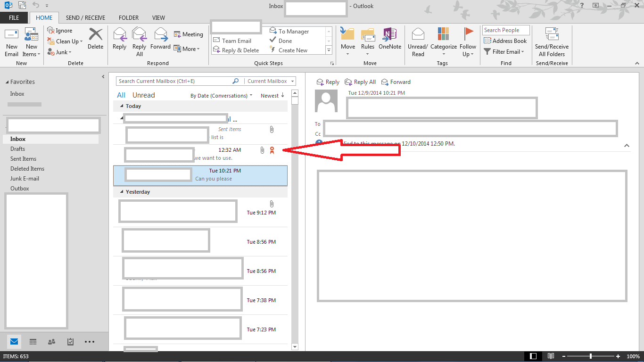Click Forward in the reading pane
Image resolution: width=644 pixels, height=362 pixels.
coord(396,82)
